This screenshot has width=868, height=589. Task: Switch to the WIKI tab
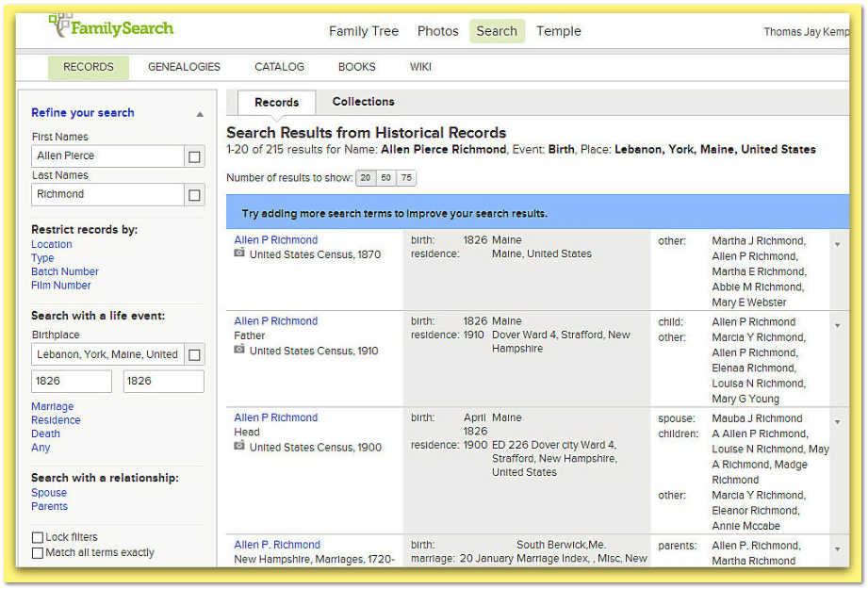coord(420,67)
